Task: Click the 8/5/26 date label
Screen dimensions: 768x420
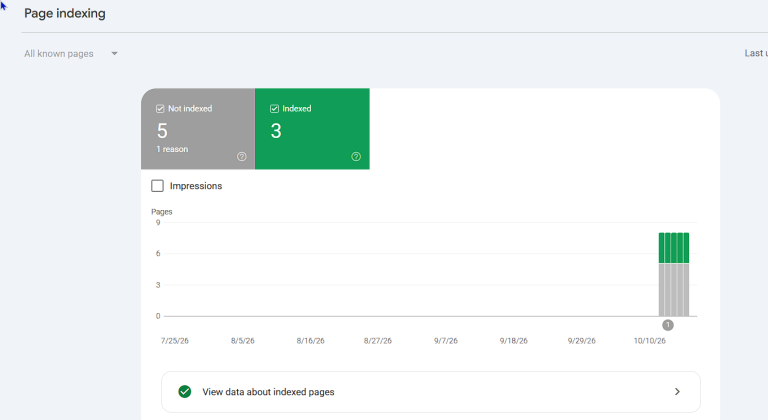Action: [242, 341]
